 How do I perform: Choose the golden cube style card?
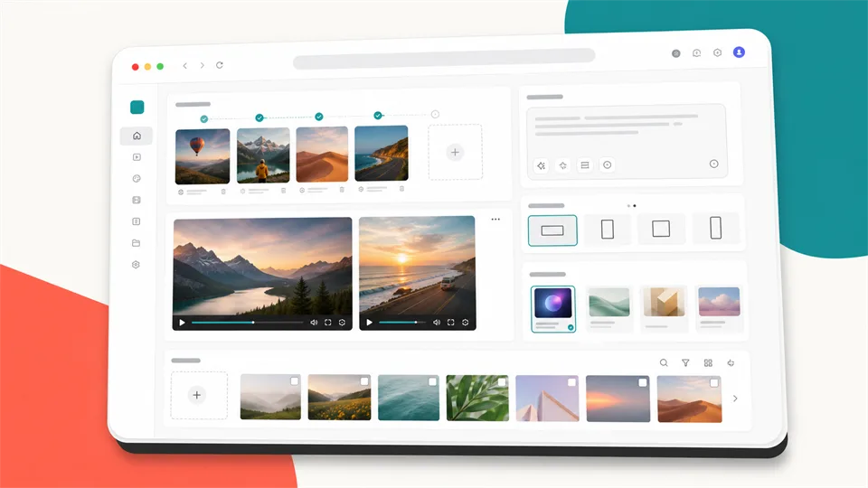coord(664,307)
